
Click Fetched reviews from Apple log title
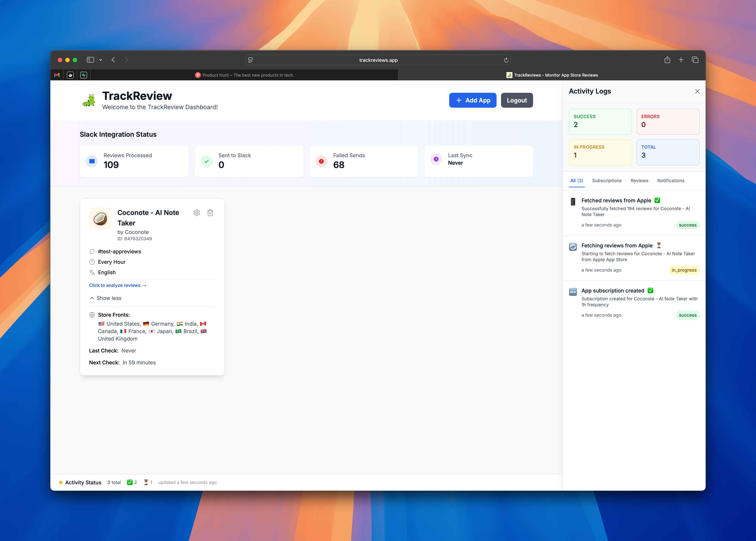pyautogui.click(x=616, y=200)
